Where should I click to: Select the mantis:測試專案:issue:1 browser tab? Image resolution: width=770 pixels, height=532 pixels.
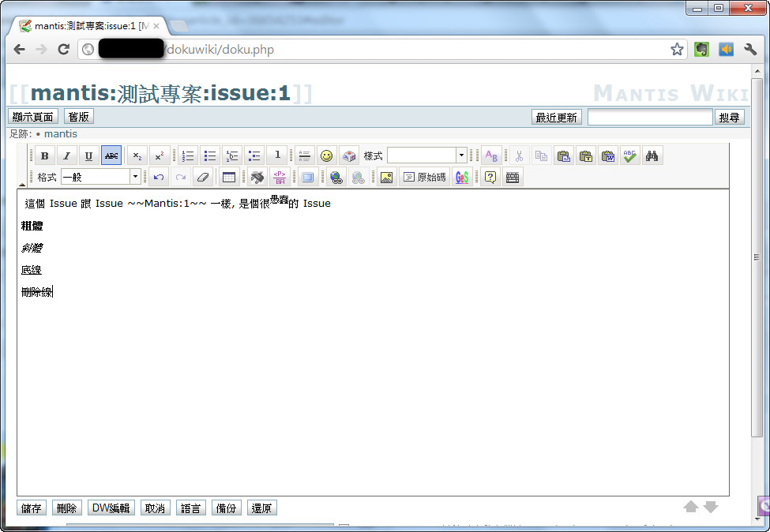click(x=89, y=26)
